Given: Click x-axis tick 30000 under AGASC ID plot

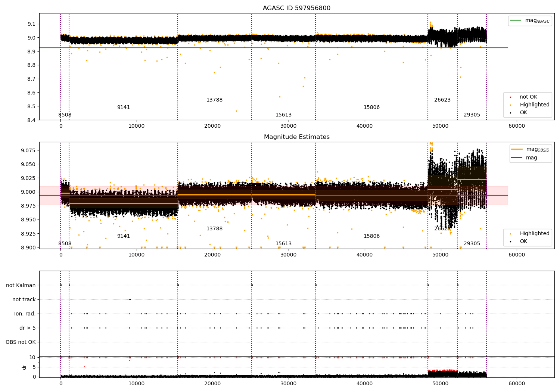Looking at the screenshot, I should (x=289, y=126).
